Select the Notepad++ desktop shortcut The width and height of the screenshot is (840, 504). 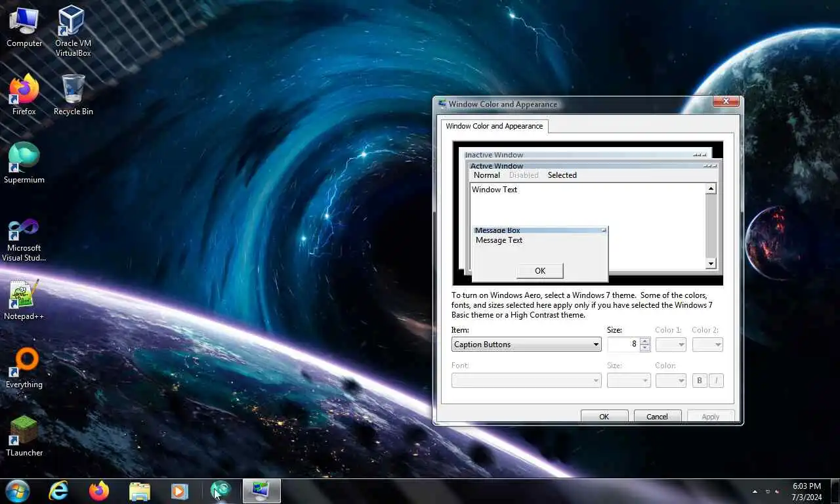[24, 300]
